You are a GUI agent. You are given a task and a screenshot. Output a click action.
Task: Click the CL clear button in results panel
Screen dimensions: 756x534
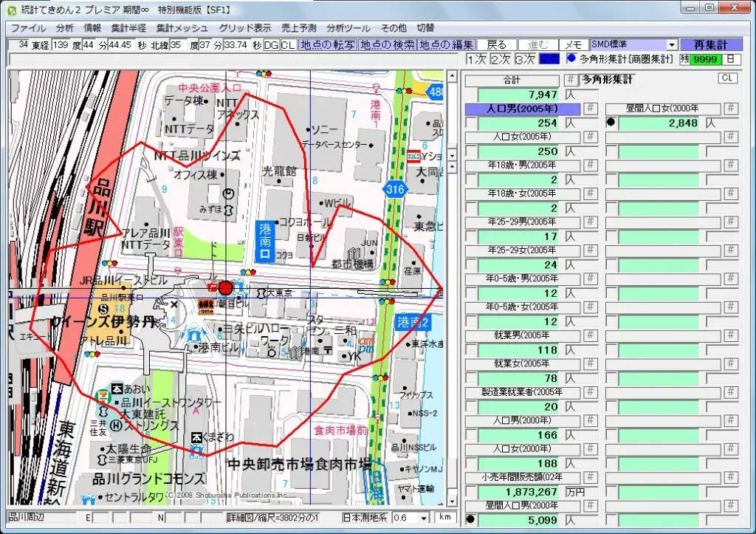point(727,78)
